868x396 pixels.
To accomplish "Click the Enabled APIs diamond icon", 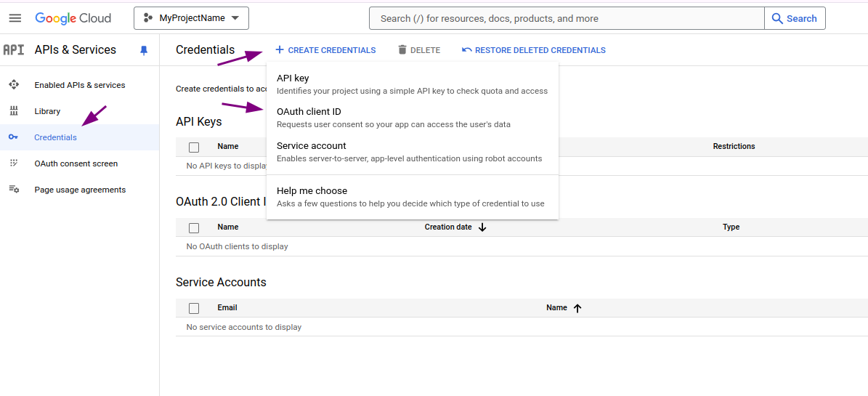I will (x=14, y=85).
